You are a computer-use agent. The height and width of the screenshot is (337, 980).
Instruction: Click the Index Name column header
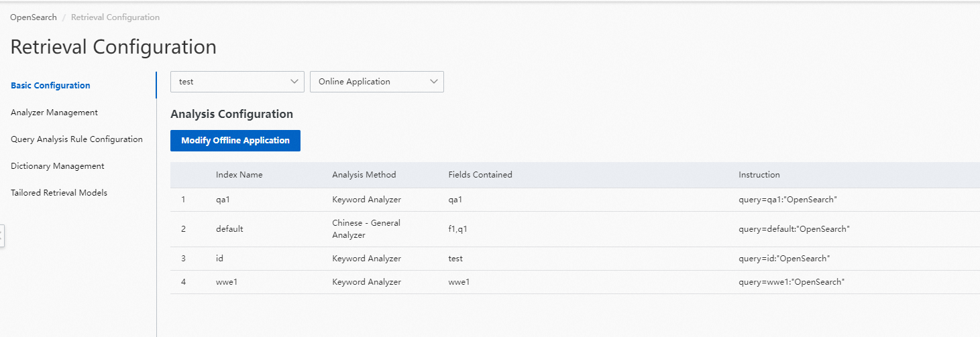pyautogui.click(x=239, y=175)
